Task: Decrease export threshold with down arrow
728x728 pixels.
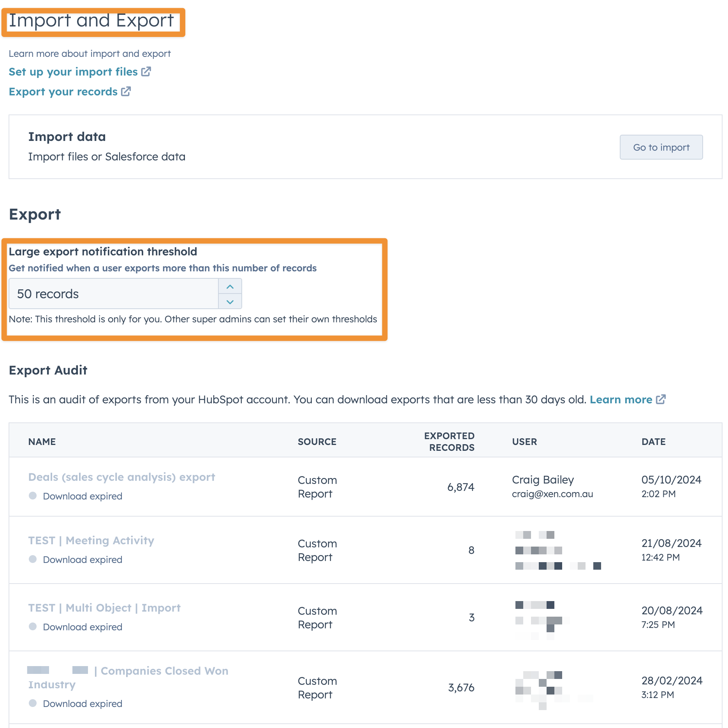Action: (230, 302)
